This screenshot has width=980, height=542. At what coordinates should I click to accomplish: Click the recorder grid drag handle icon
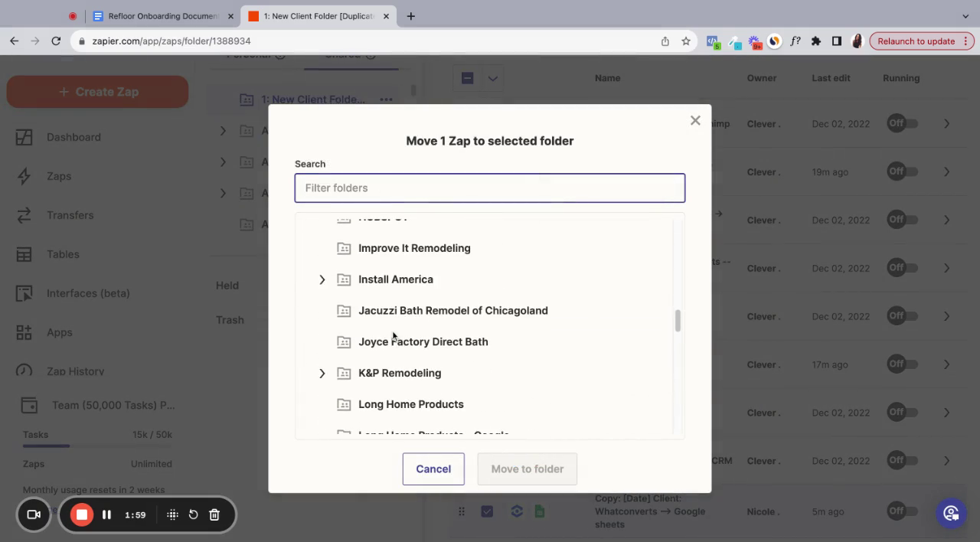(172, 514)
